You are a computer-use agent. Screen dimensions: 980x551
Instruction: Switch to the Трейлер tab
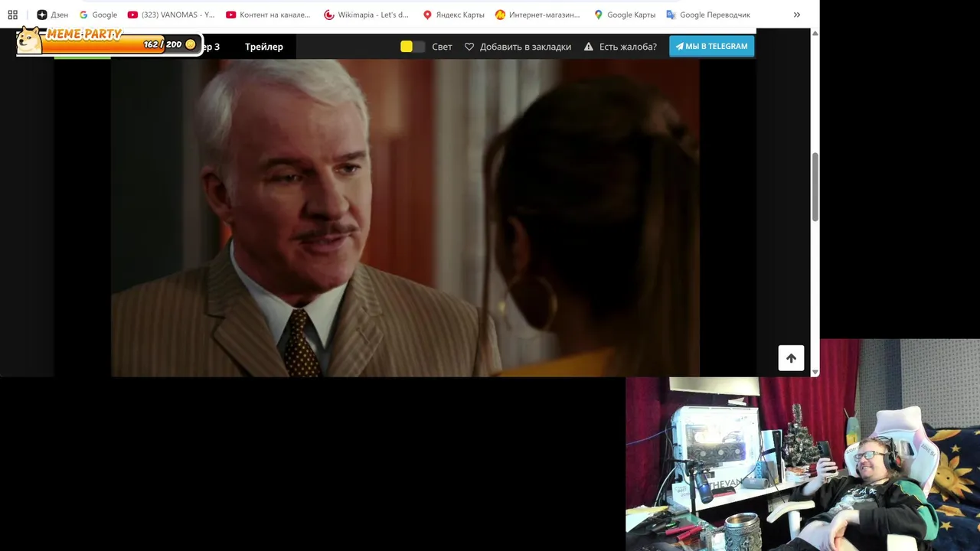(x=264, y=47)
